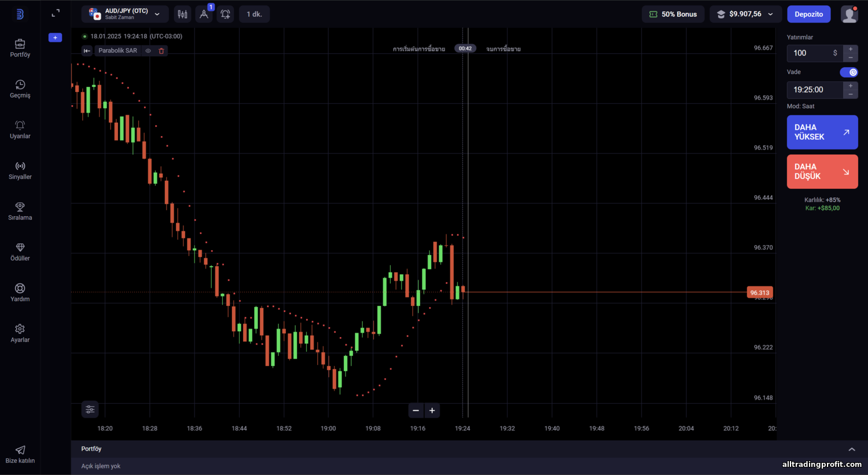Delete the Parabolik SAR indicator
Viewport: 868px width, 475px height.
pyautogui.click(x=161, y=51)
